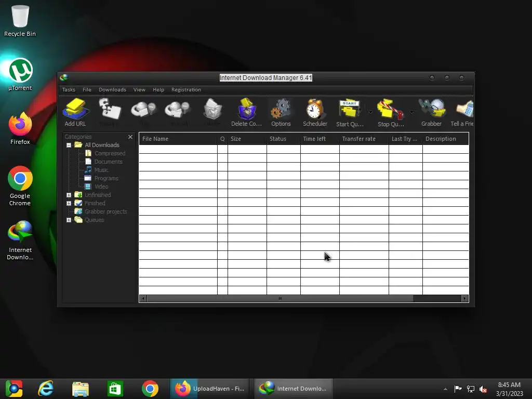Sort by the File Name column header

point(178,139)
